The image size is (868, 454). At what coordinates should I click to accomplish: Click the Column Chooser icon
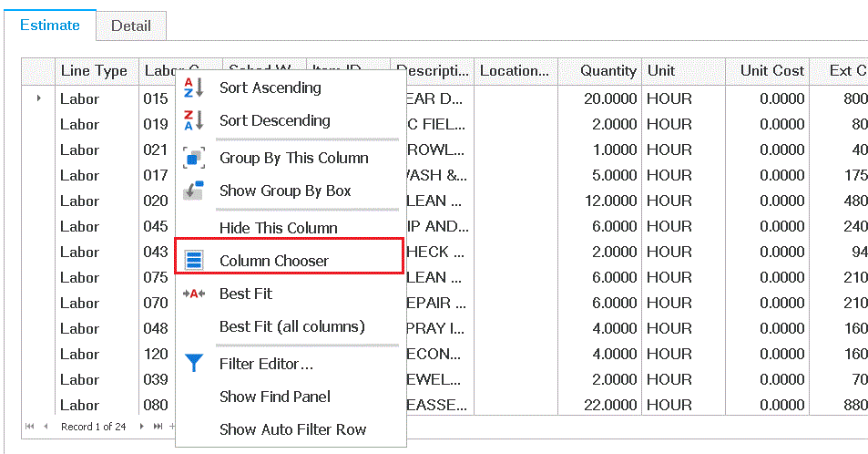click(194, 261)
